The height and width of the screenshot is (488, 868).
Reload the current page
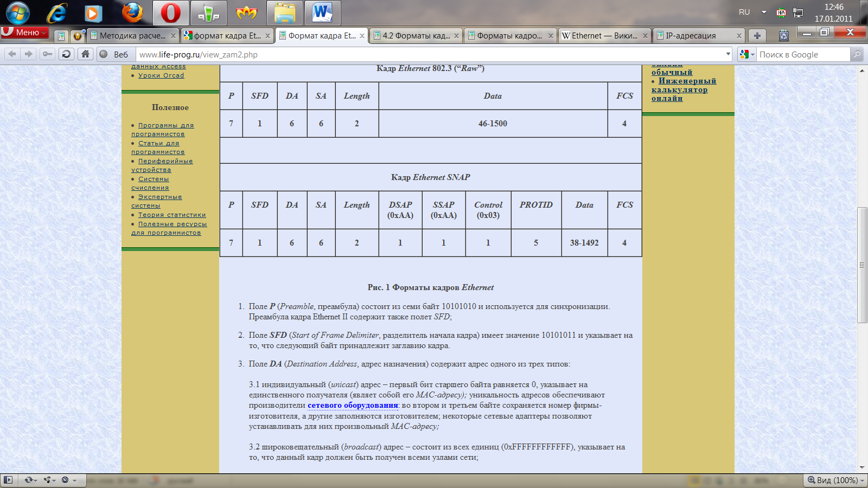coord(66,54)
